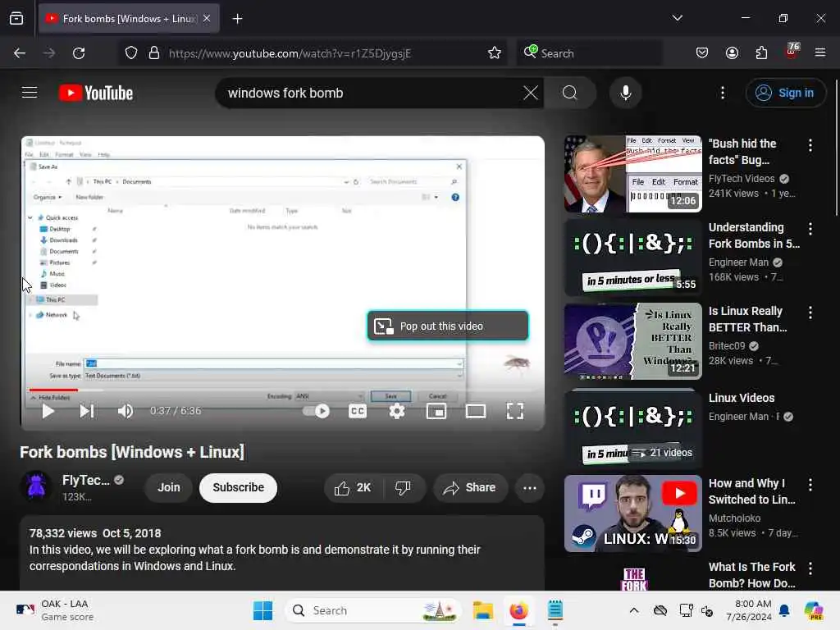Open How and Why I Switched video thumbnail
This screenshot has width=840, height=630.
click(632, 514)
